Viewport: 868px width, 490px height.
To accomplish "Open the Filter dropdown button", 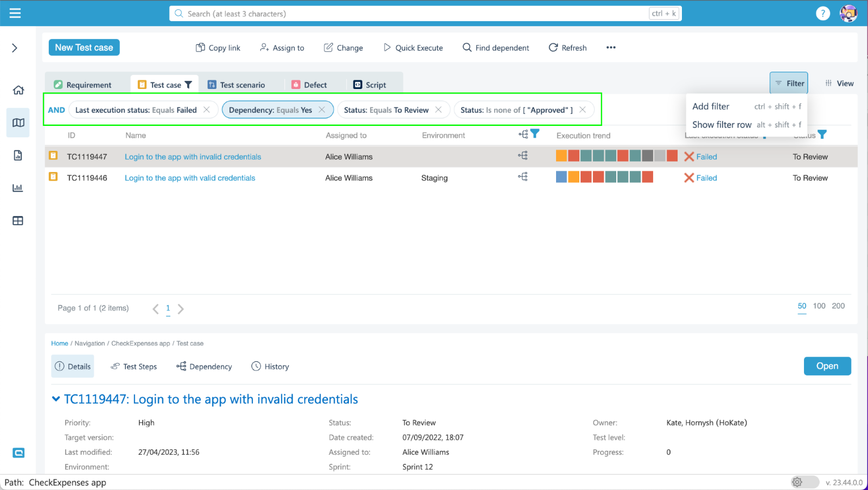I will coord(789,83).
